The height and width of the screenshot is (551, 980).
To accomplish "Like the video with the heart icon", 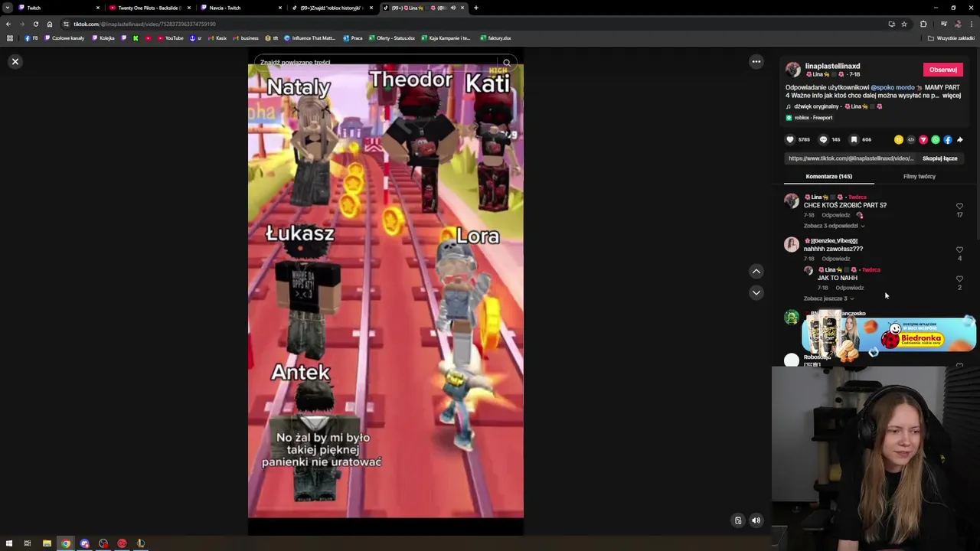I will tap(790, 139).
